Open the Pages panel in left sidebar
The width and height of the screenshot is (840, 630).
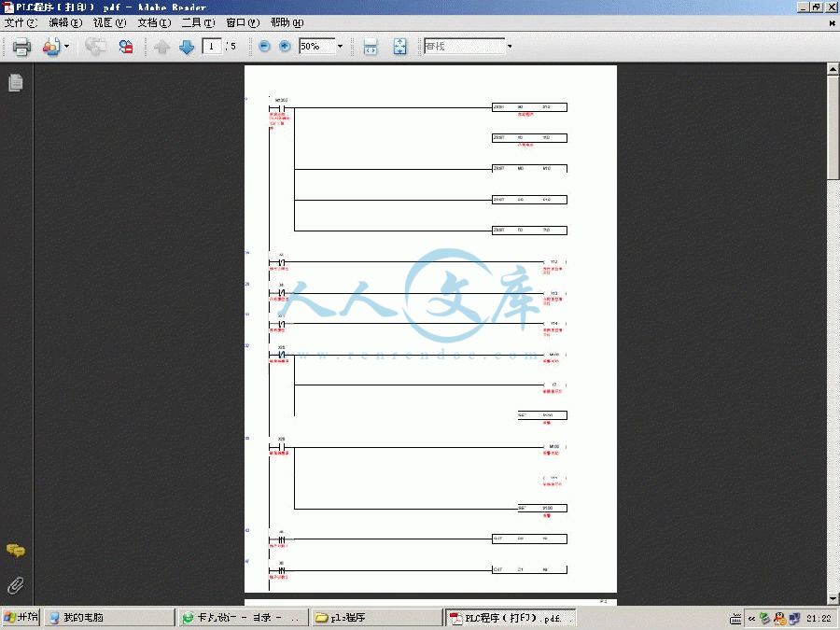[x=16, y=82]
